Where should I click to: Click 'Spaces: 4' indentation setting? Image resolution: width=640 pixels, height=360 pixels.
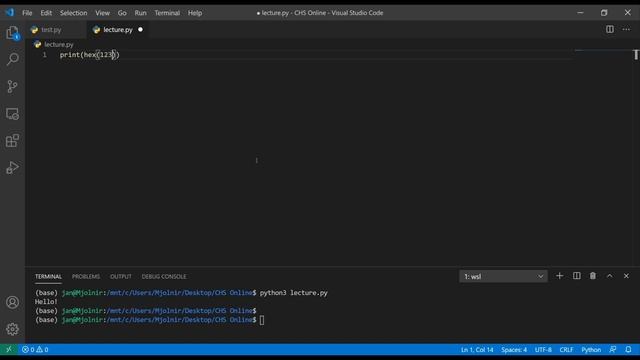tap(514, 349)
